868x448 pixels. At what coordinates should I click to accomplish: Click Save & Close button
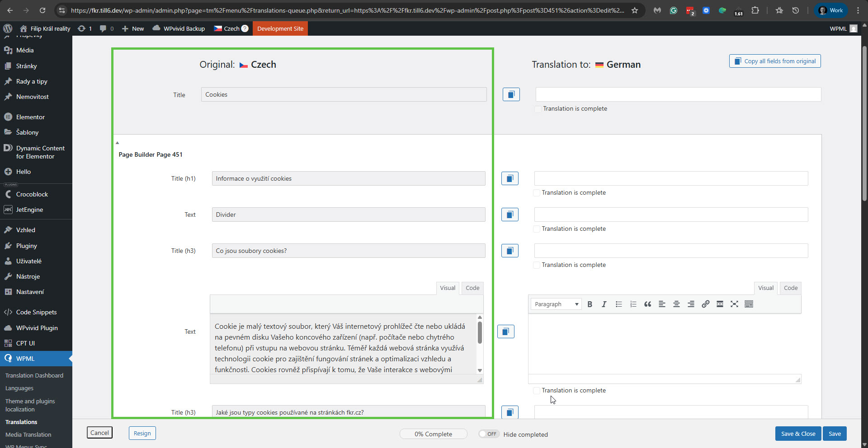[x=797, y=434]
